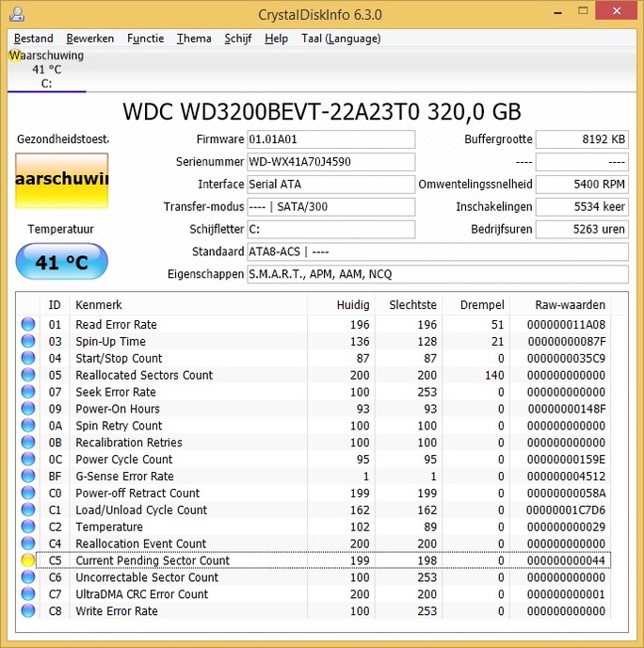Click the Huidig column header
Image resolution: width=644 pixels, height=648 pixels.
341,305
